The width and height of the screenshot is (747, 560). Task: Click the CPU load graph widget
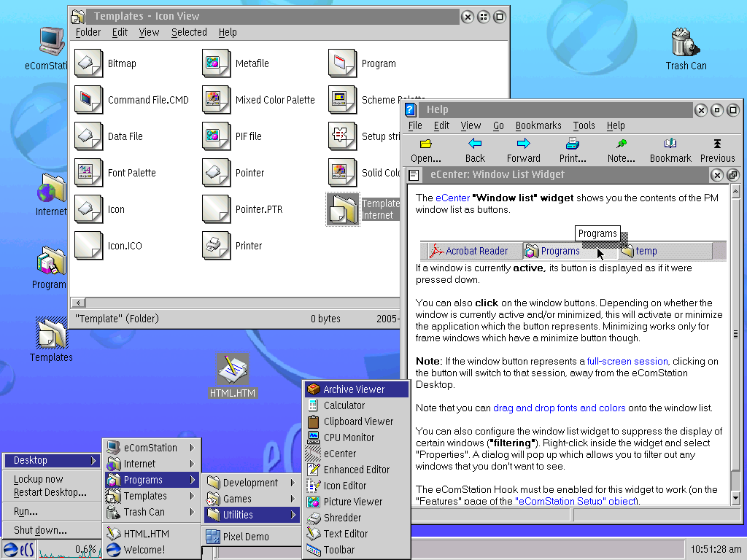69,551
